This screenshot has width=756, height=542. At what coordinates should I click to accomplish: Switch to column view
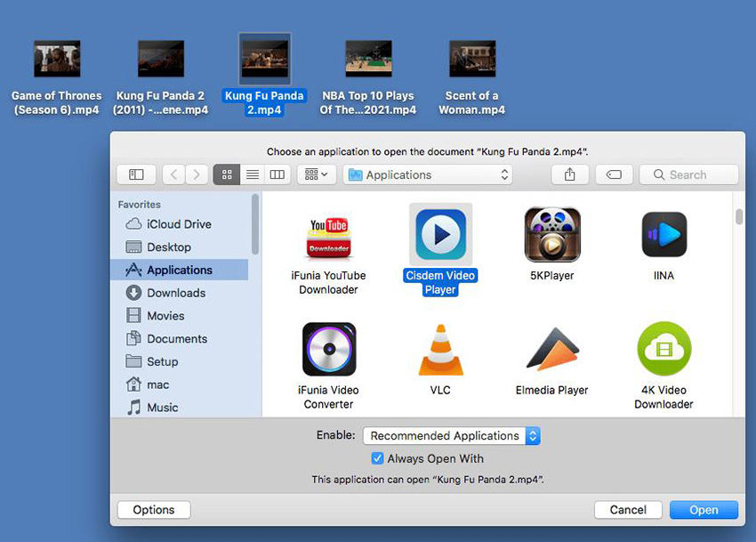point(277,174)
